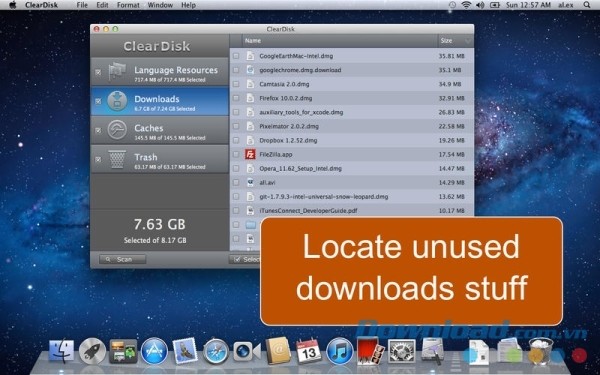Viewport: 600px width, 375px height.
Task: Click the 14.29 MB size value
Action: point(452,183)
